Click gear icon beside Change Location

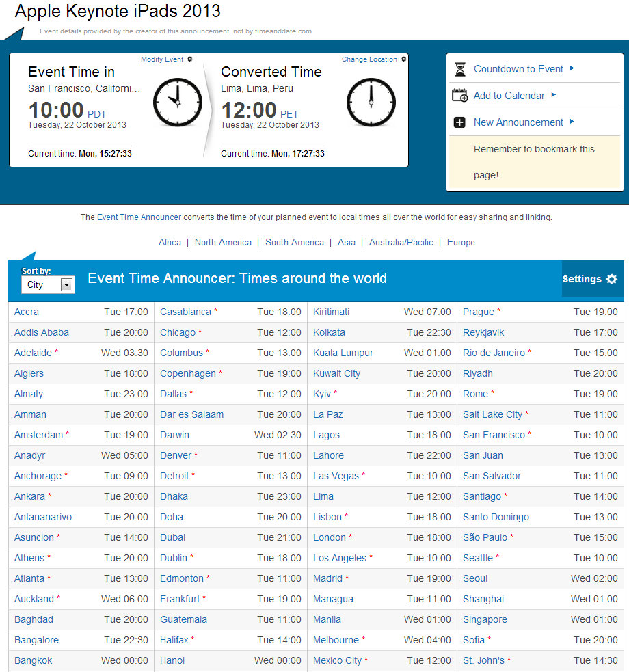coord(404,59)
